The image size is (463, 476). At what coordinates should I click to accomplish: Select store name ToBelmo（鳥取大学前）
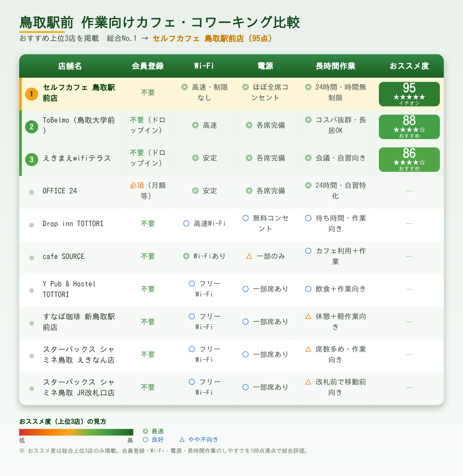click(x=79, y=125)
